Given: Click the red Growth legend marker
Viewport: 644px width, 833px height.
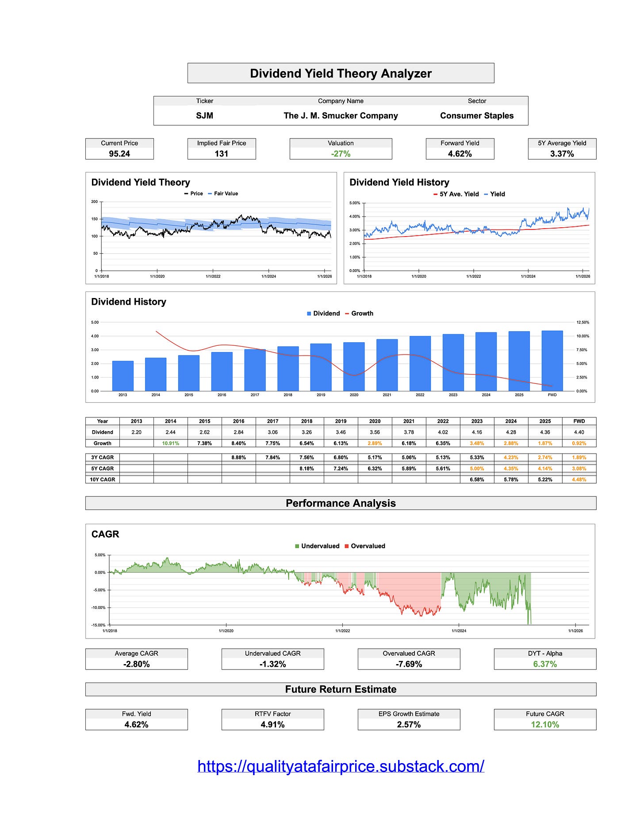Looking at the screenshot, I should coord(347,313).
